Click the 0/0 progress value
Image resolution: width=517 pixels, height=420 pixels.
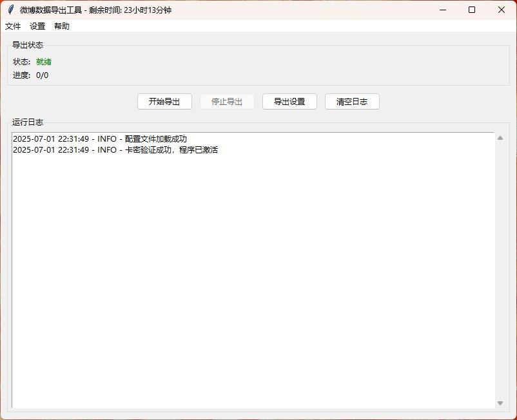(42, 75)
